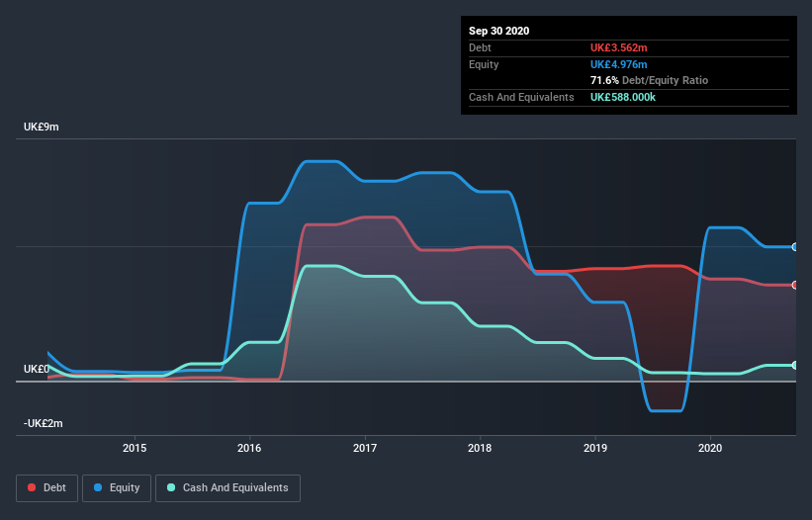The height and width of the screenshot is (520, 812).
Task: Click the UK£588.000k cash value
Action: point(623,97)
